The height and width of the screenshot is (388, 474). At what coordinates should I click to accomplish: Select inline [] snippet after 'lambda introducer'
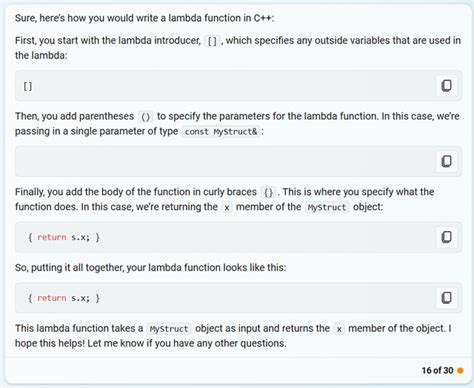tap(212, 41)
